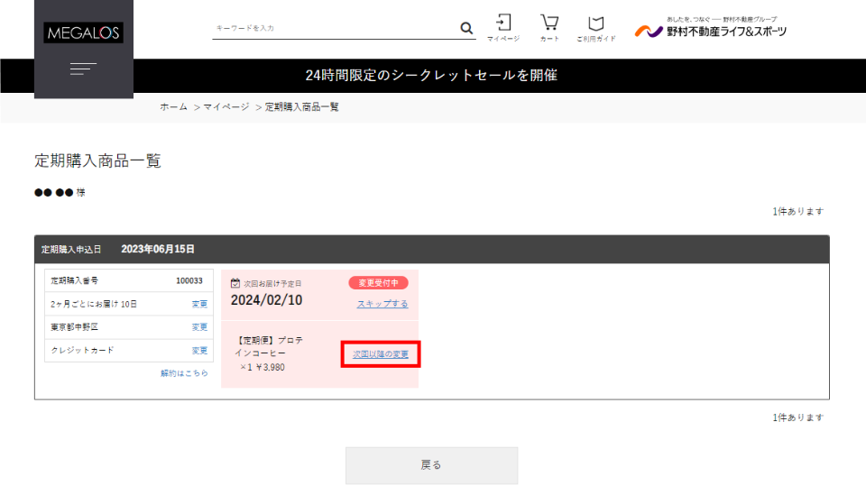Click the 解約はこちら cancellation link

tap(184, 372)
